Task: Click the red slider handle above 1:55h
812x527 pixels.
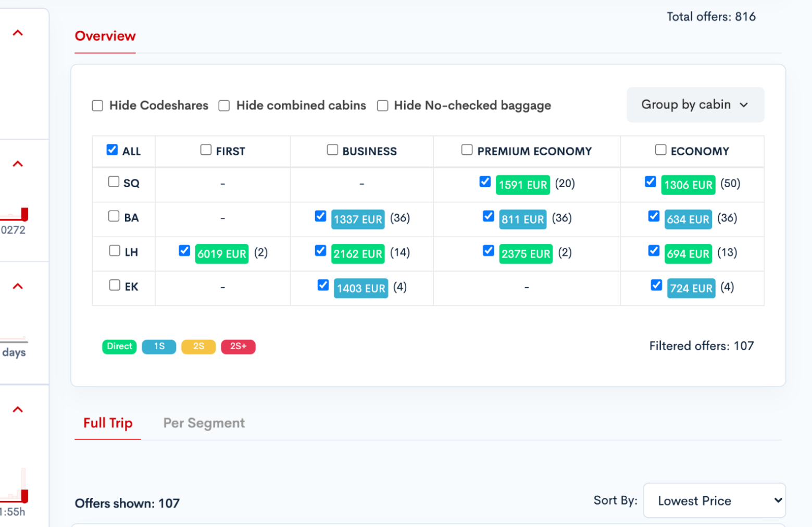Action: [x=24, y=496]
